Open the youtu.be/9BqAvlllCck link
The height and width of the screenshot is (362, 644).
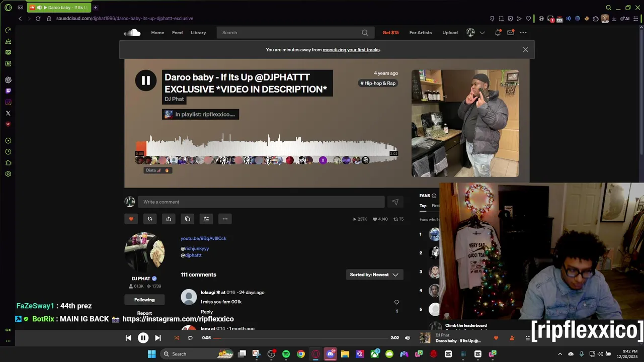[203, 238]
